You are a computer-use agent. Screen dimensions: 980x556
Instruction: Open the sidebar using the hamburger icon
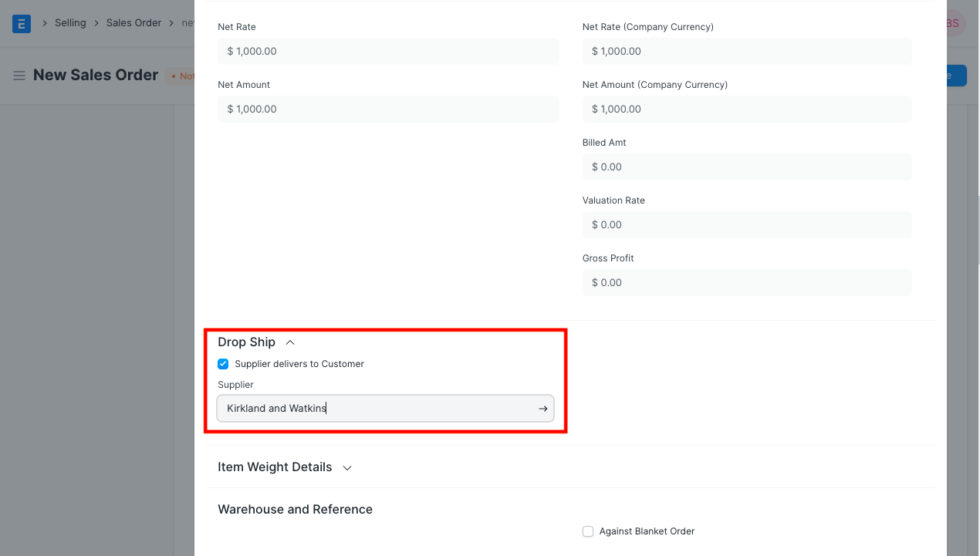click(19, 75)
